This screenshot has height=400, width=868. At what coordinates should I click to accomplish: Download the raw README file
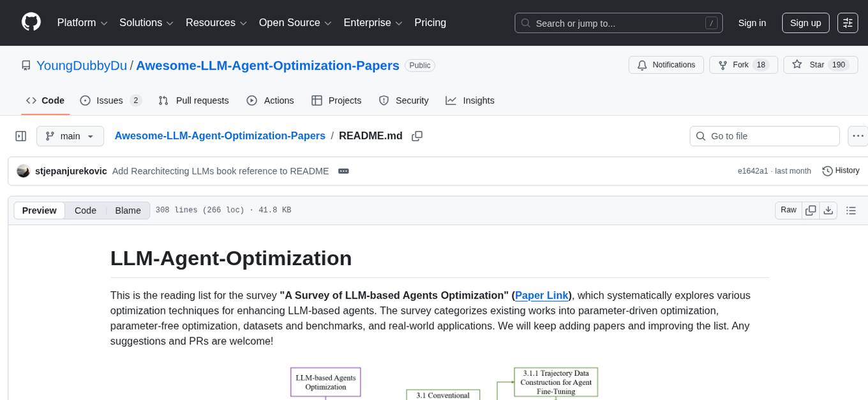[x=828, y=210]
